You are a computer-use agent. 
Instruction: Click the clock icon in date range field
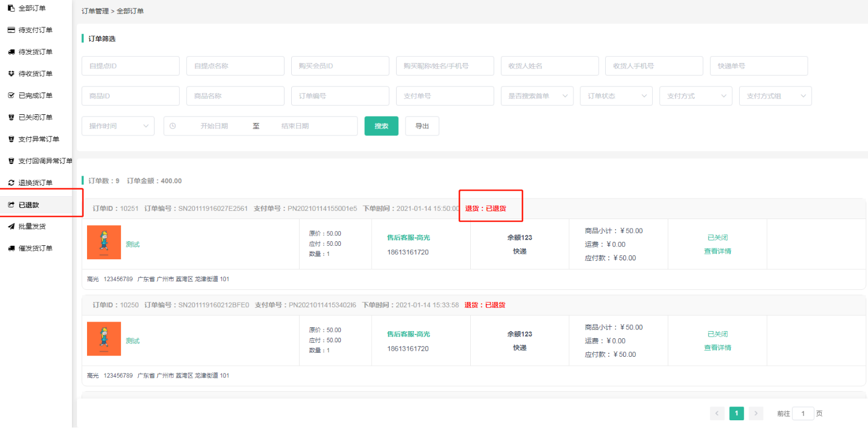tap(172, 126)
